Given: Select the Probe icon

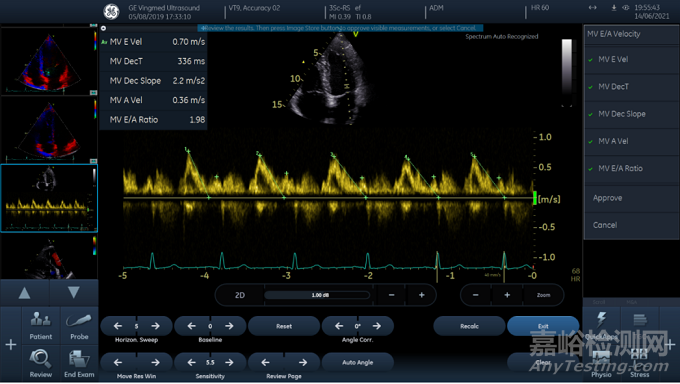Looking at the screenshot, I should pos(79,320).
